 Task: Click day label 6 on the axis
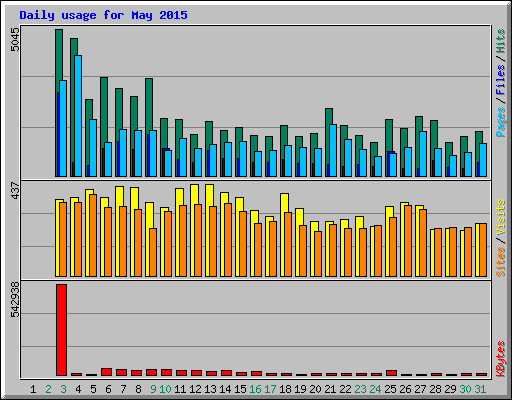coord(108,389)
